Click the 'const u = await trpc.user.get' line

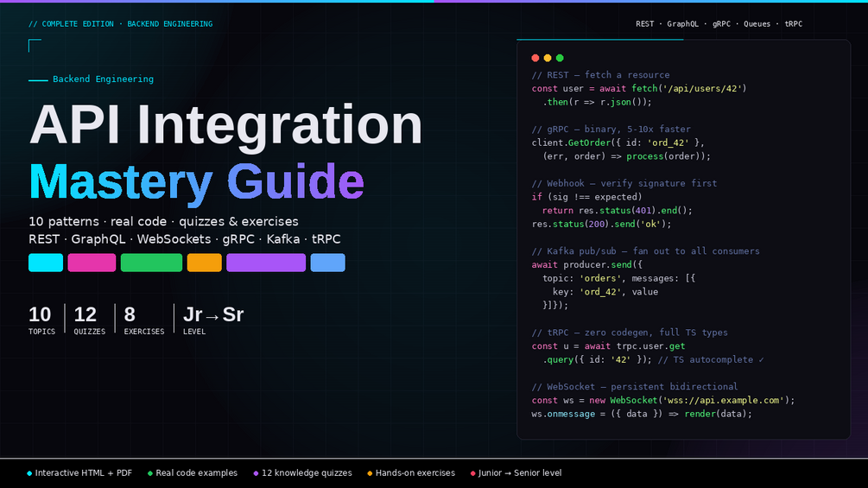click(608, 345)
